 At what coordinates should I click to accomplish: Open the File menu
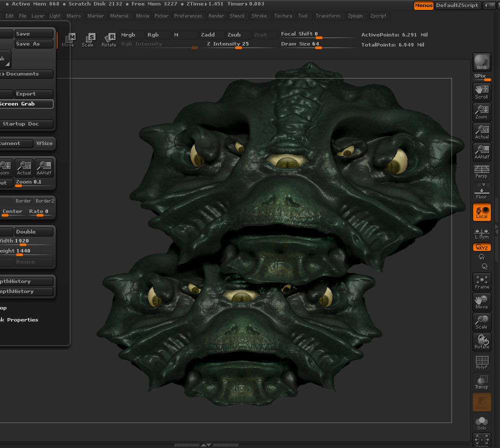pos(22,16)
